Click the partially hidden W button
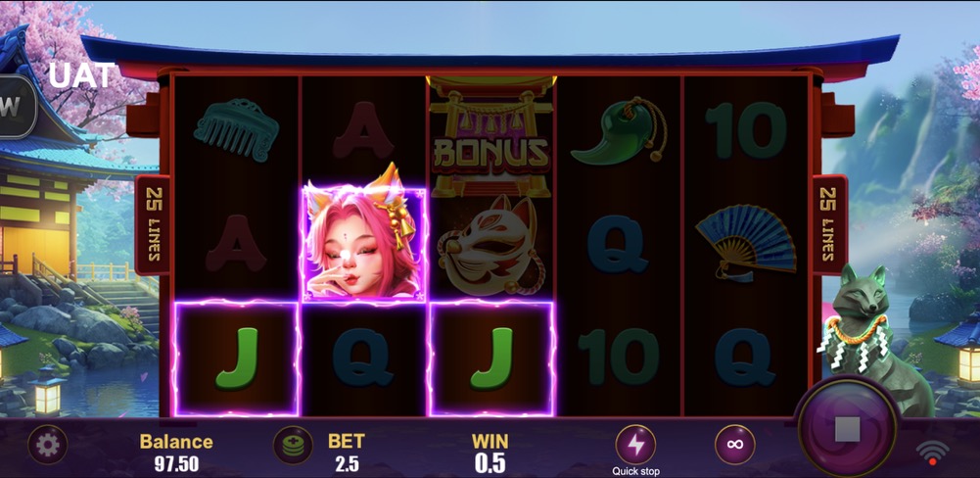This screenshot has height=478, width=980. [18, 107]
